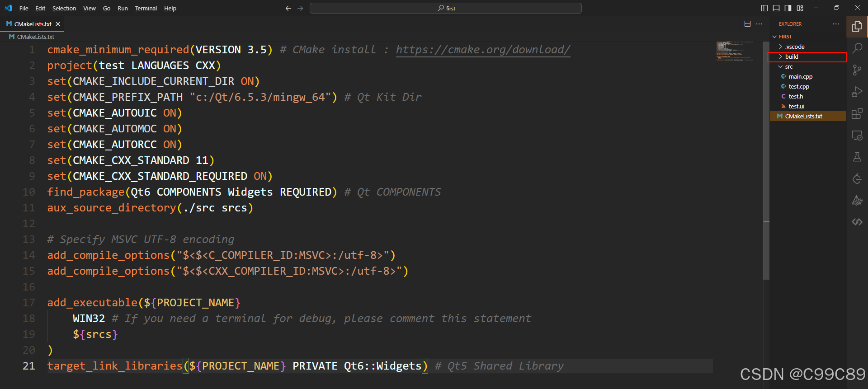Click the EXPLORER panel title
This screenshot has height=389, width=868.
pos(790,24)
